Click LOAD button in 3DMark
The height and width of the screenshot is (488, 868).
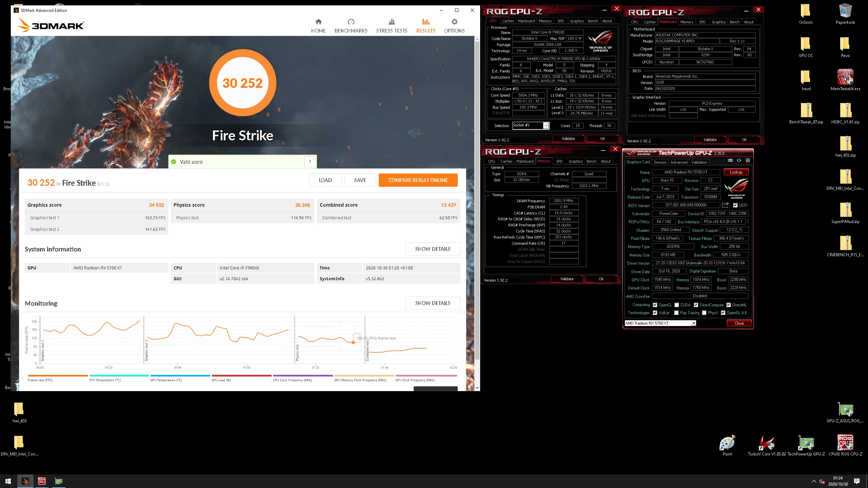pyautogui.click(x=325, y=180)
